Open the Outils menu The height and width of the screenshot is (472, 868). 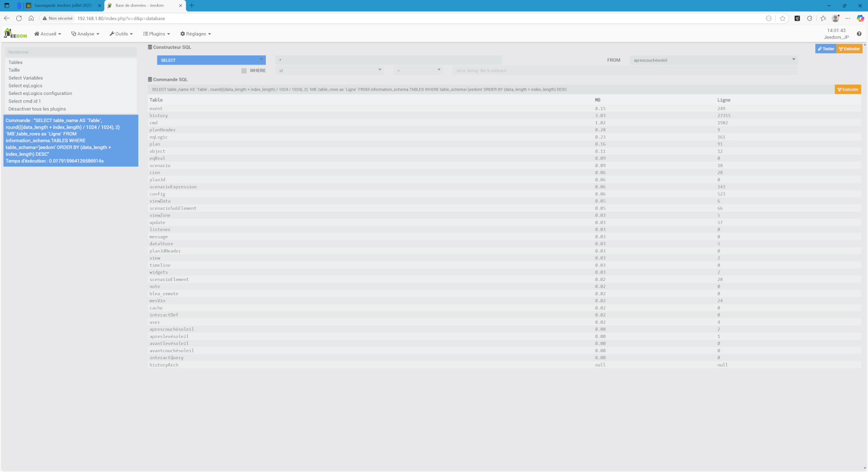[x=121, y=34]
